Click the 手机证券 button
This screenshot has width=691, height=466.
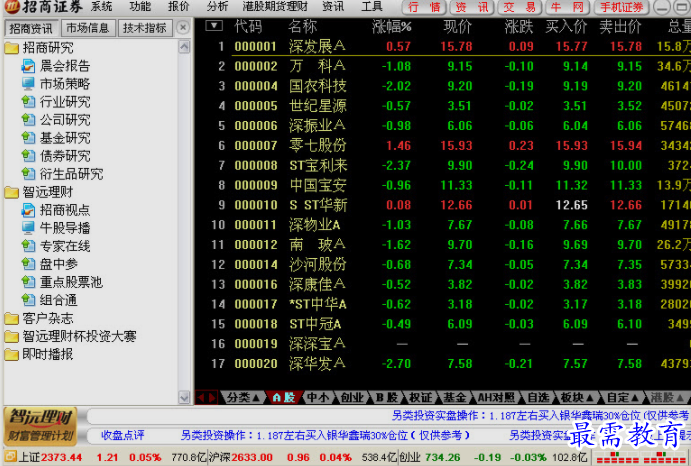(x=622, y=7)
